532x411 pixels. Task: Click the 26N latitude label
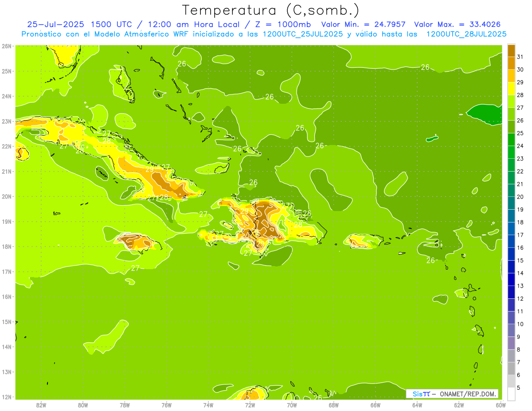click(7, 46)
